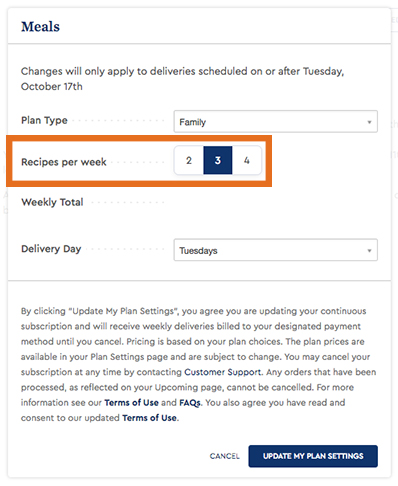Screen dimensions: 398x486
Task: Open the first Terms of Use link
Action: tap(131, 403)
